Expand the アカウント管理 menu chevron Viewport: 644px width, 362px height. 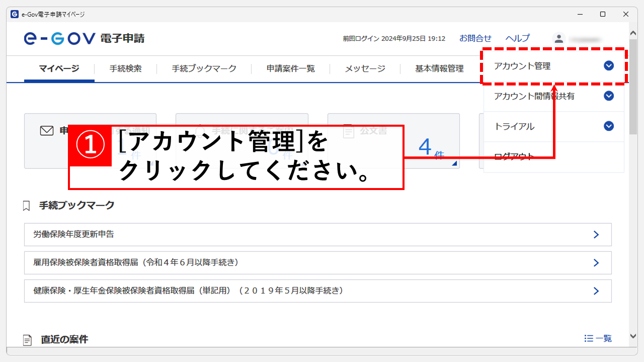point(609,66)
